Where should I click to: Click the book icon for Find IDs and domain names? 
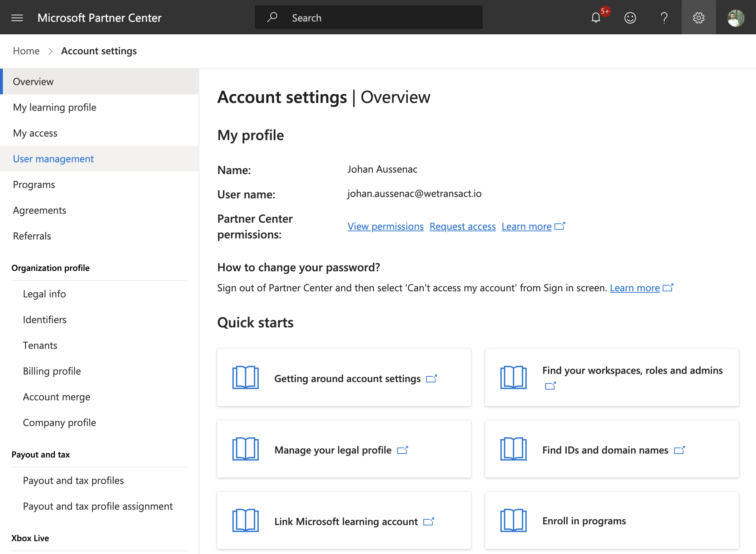pyautogui.click(x=513, y=449)
